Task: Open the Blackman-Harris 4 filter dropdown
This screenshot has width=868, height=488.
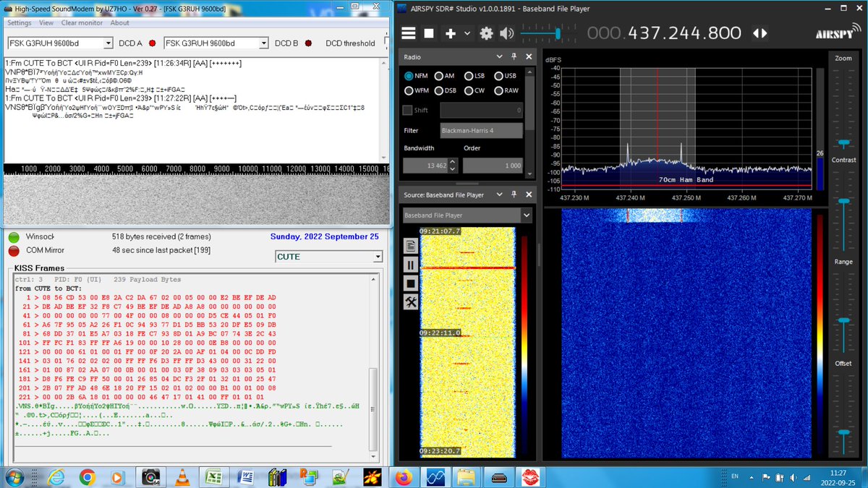Action: [481, 131]
